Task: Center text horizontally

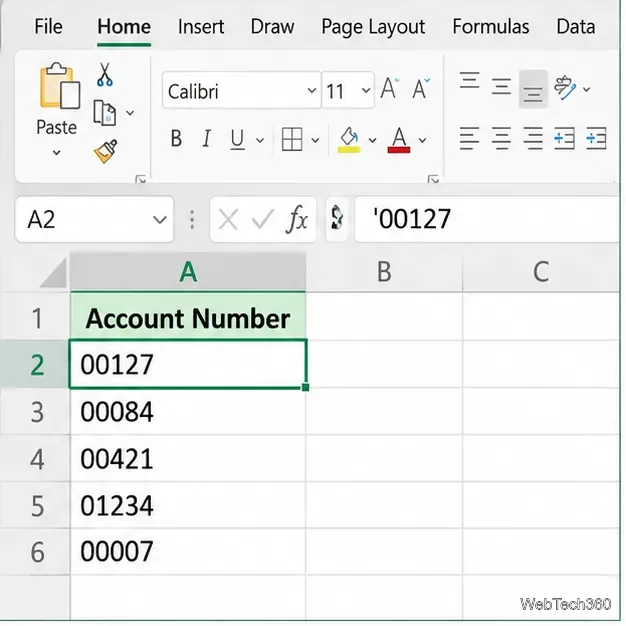Action: click(x=501, y=139)
